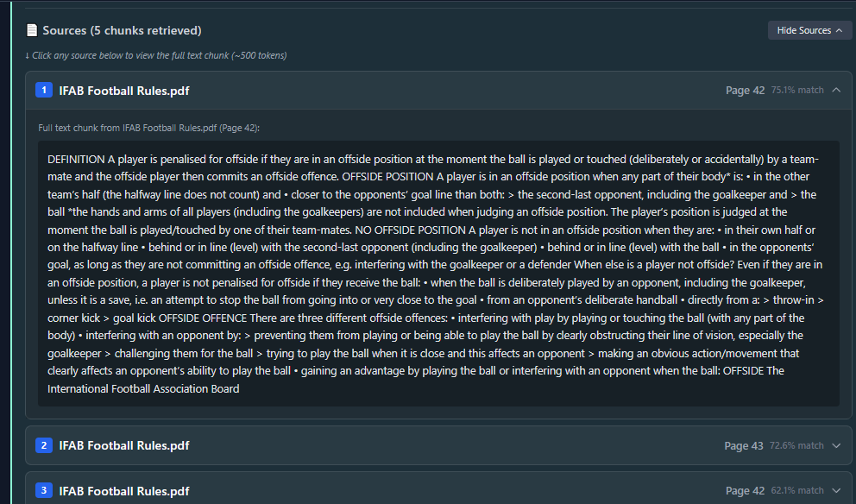The width and height of the screenshot is (856, 504).
Task: Open the third IFAB Football Rules.pdf source
Action: 123,491
